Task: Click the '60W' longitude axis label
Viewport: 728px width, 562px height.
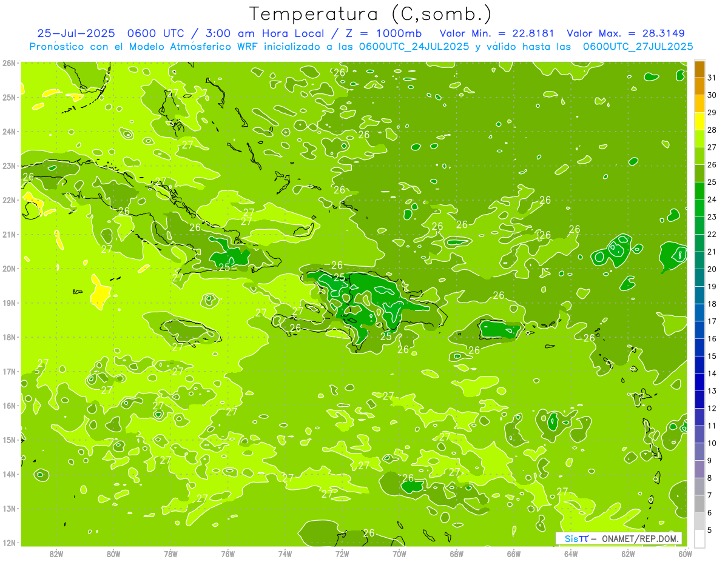Action: pos(686,554)
